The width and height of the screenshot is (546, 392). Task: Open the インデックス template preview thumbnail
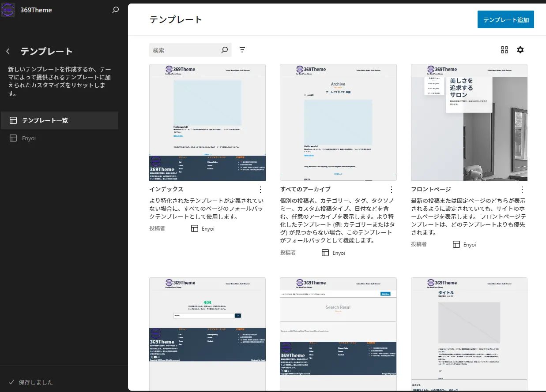click(x=207, y=123)
